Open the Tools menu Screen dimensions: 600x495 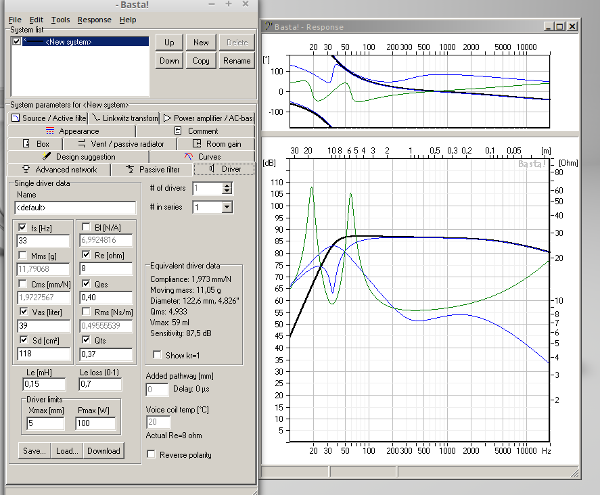[60, 20]
